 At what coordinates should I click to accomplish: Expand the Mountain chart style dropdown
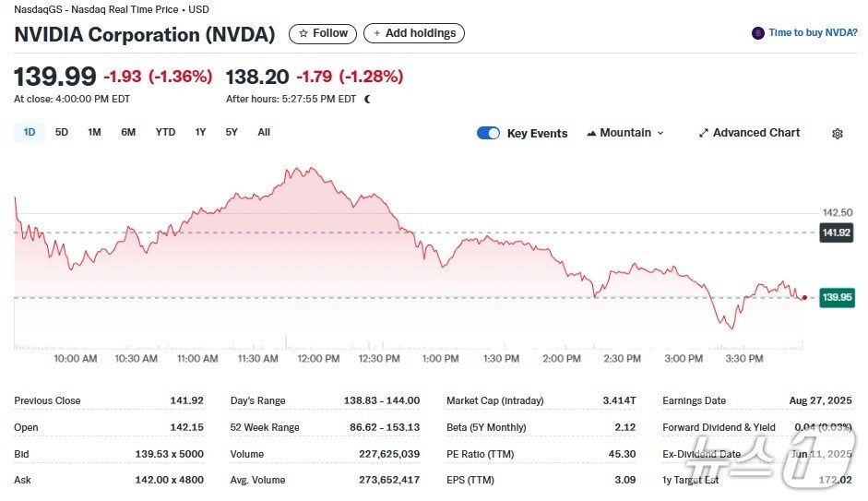tap(625, 133)
